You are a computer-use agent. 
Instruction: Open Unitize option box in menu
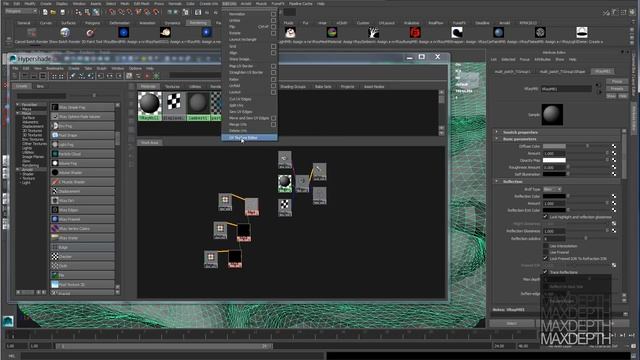(x=273, y=20)
